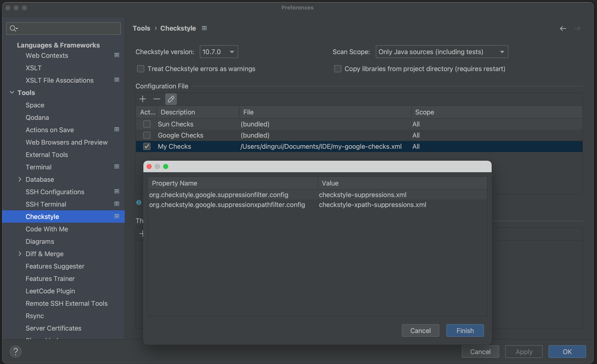Toggle Copy libraries from project directory checkbox
This screenshot has height=364, width=597.
coord(338,69)
